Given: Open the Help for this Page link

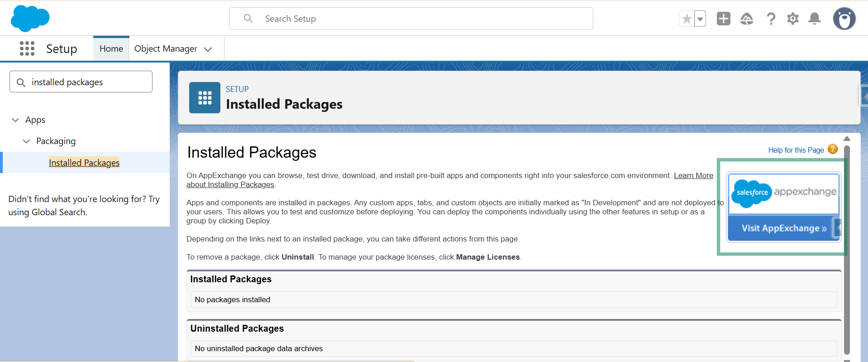Looking at the screenshot, I should click(796, 150).
